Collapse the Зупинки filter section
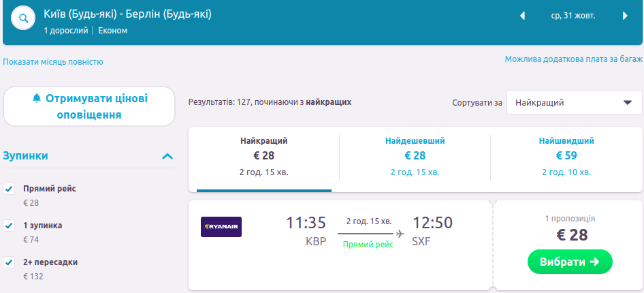 [167, 156]
